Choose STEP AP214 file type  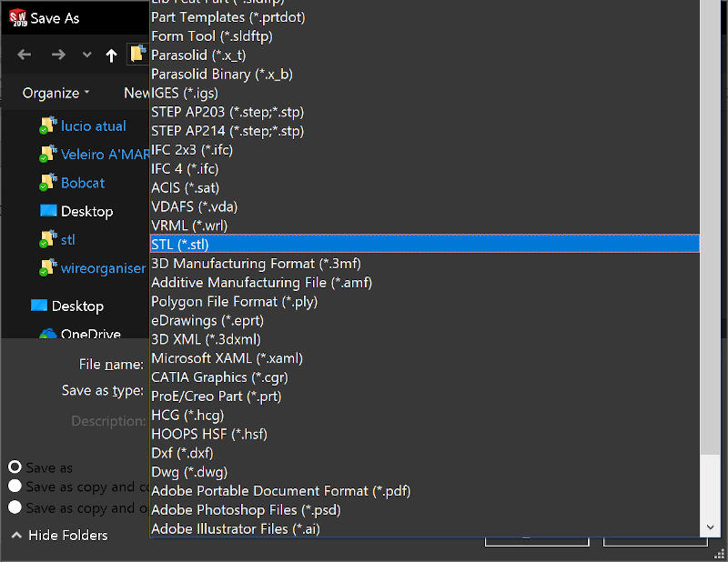(424, 131)
